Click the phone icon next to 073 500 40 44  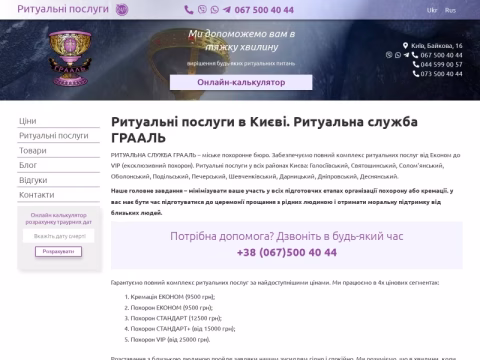416,74
